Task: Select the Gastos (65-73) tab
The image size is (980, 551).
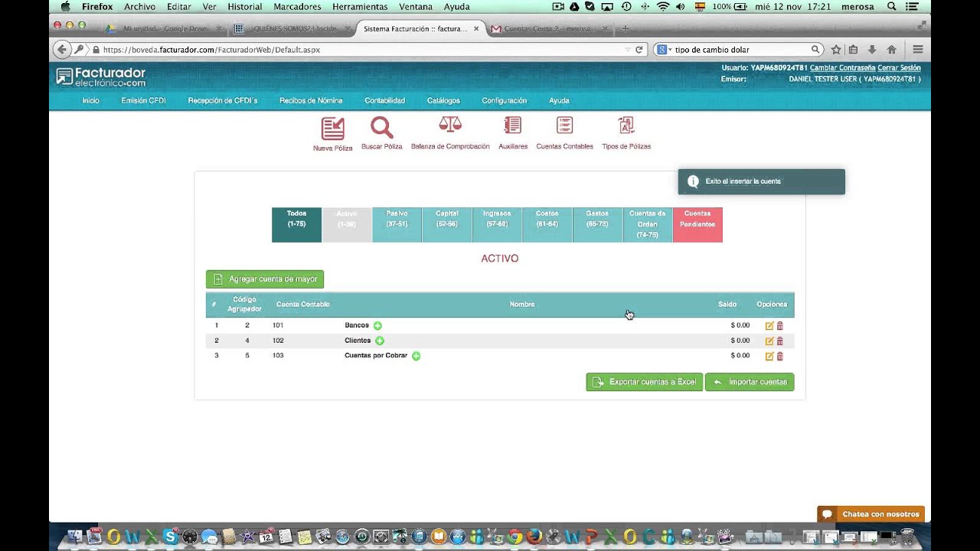Action: [x=597, y=225]
